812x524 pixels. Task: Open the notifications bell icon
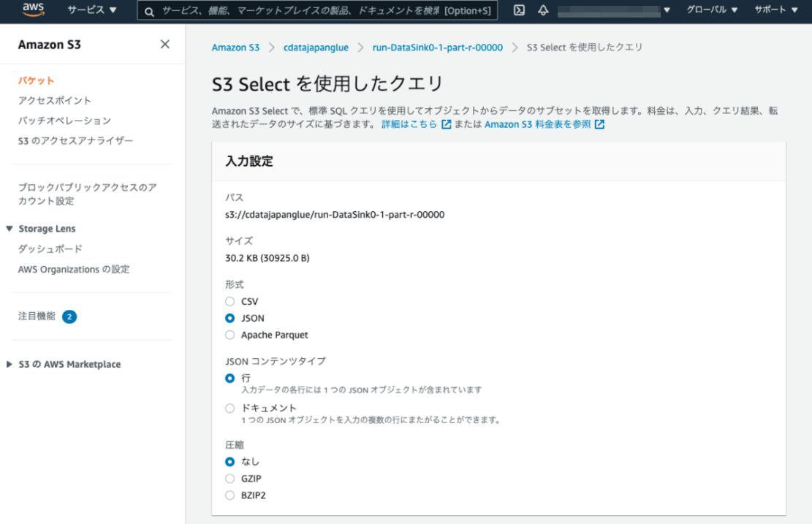pos(543,10)
